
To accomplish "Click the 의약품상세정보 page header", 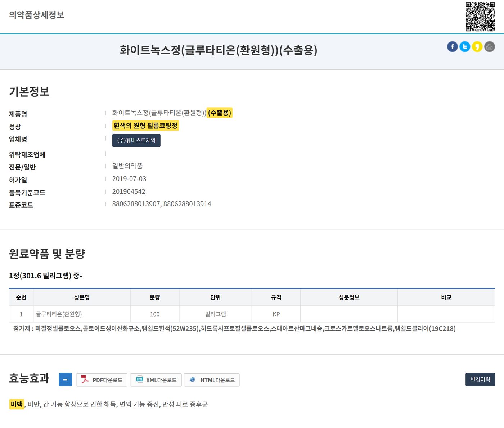I will coord(37,15).
